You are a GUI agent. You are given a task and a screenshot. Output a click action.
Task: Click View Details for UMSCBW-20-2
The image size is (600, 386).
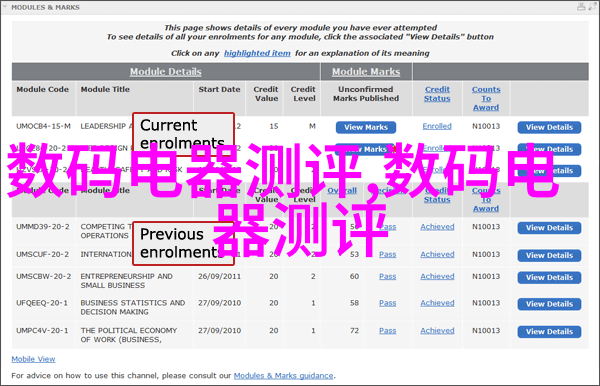pyautogui.click(x=549, y=278)
